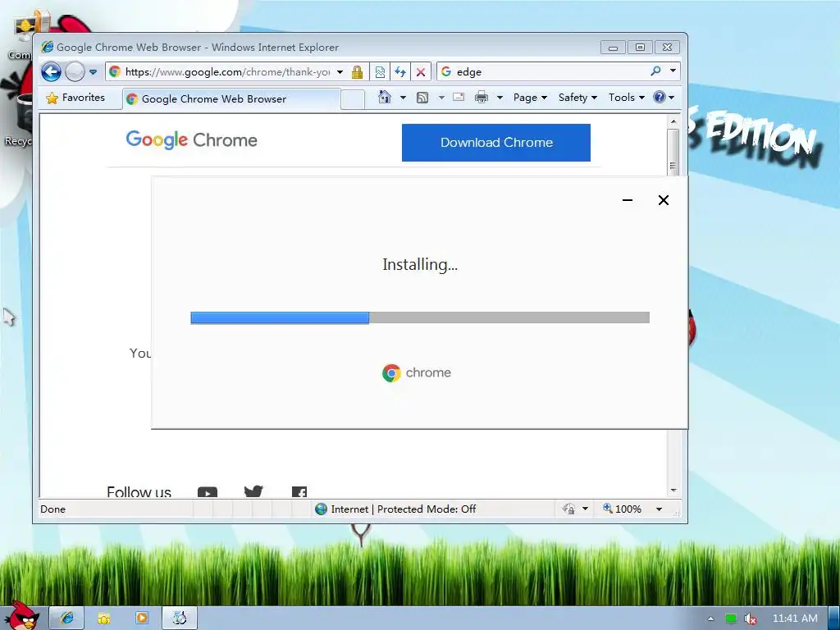Screen dimensions: 840x630
Task: Click Internet Explorer taskbar icon
Action: [x=67, y=619]
